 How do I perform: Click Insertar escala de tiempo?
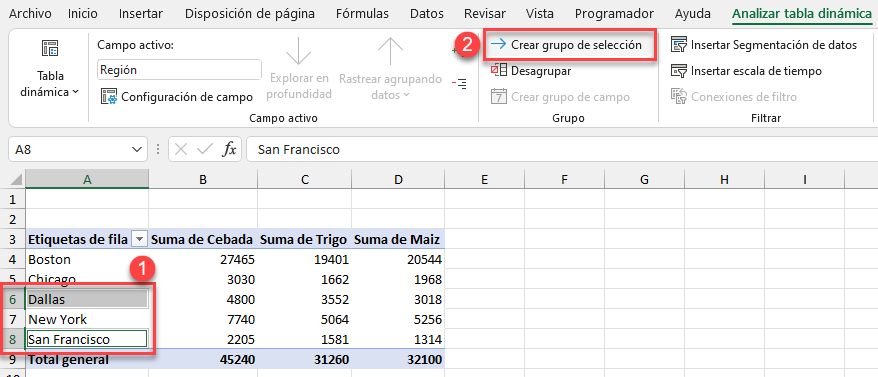click(x=746, y=71)
